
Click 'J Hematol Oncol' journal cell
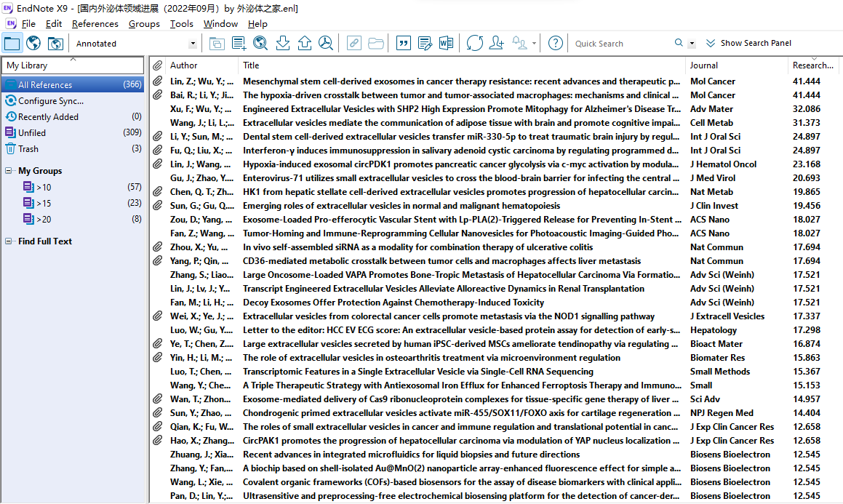[723, 164]
